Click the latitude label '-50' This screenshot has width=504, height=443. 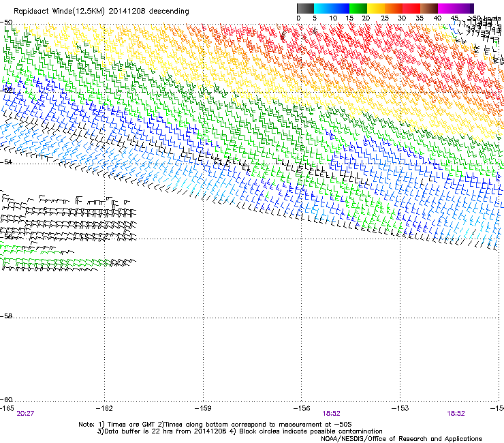pyautogui.click(x=6, y=22)
